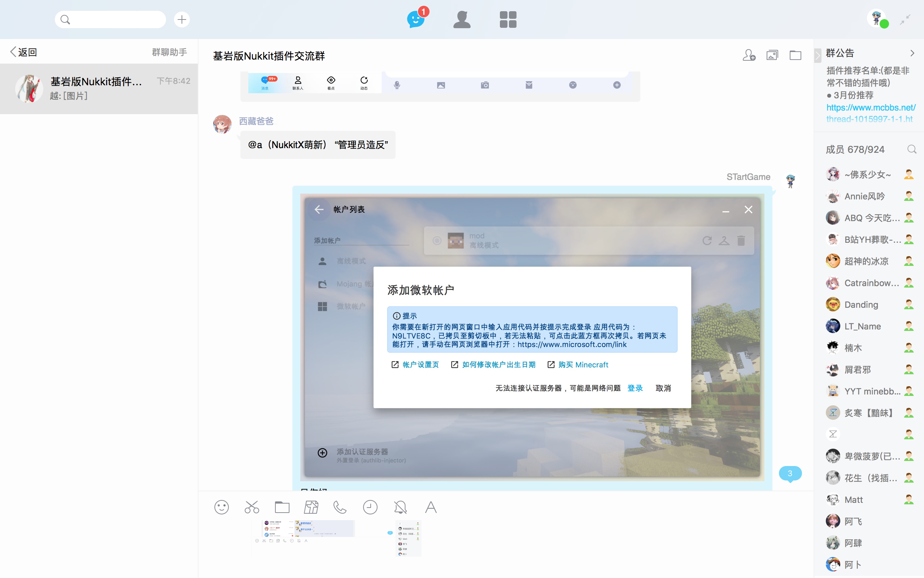Image resolution: width=924 pixels, height=578 pixels.
Task: Click the pasted screenshot thumbnail in input box
Action: (x=337, y=538)
